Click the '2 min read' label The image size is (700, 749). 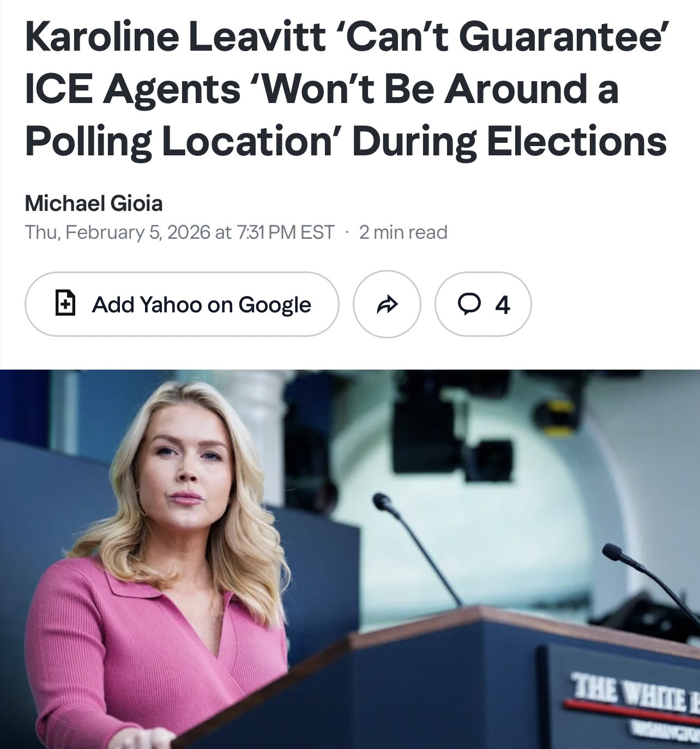pos(403,232)
